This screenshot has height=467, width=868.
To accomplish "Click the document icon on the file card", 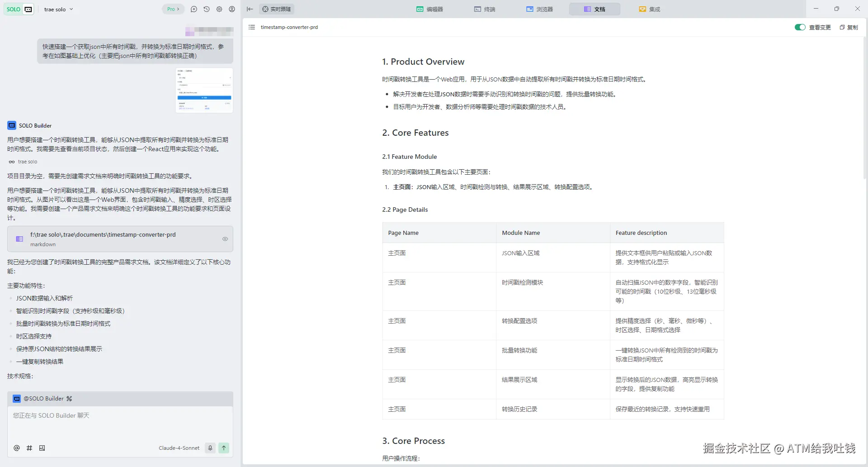I will (x=19, y=239).
